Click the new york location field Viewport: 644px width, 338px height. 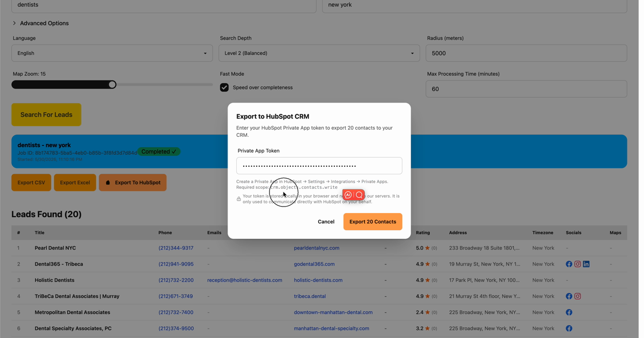click(x=474, y=5)
